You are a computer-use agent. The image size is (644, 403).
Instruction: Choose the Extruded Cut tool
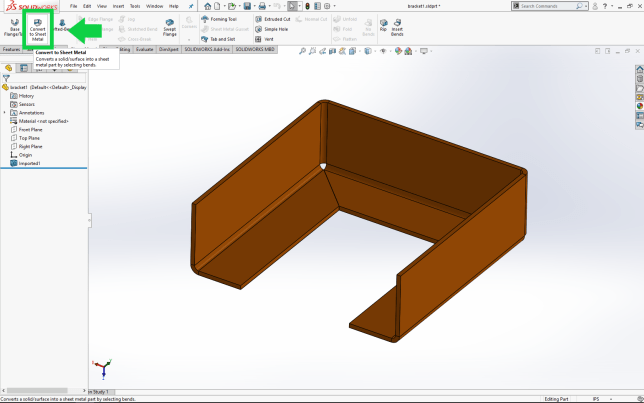click(273, 19)
